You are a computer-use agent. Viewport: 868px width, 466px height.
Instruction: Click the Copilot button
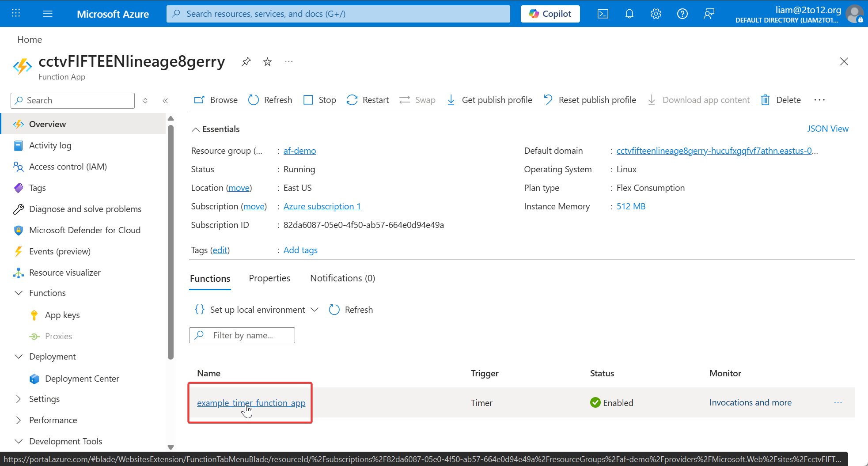tap(550, 14)
